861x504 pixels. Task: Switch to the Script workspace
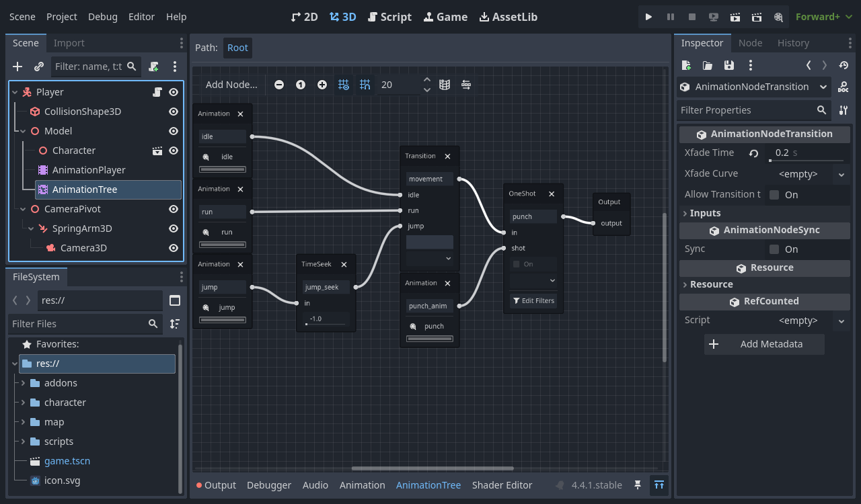[389, 17]
